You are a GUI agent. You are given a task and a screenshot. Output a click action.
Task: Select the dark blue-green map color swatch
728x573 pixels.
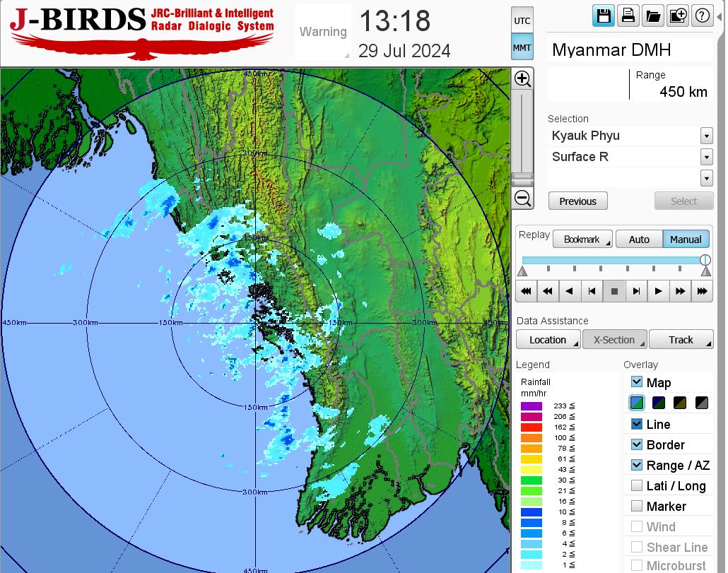pos(659,403)
